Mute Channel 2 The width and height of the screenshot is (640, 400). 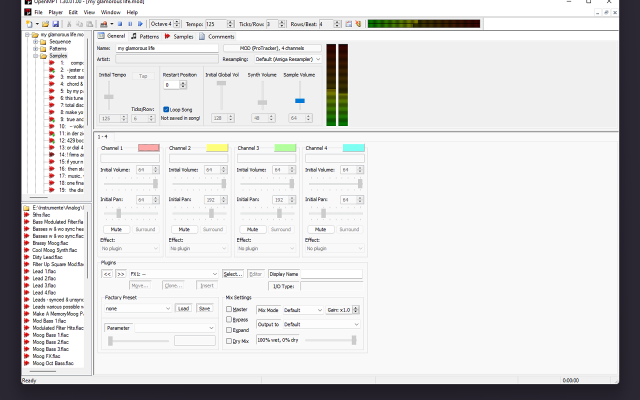pos(184,229)
